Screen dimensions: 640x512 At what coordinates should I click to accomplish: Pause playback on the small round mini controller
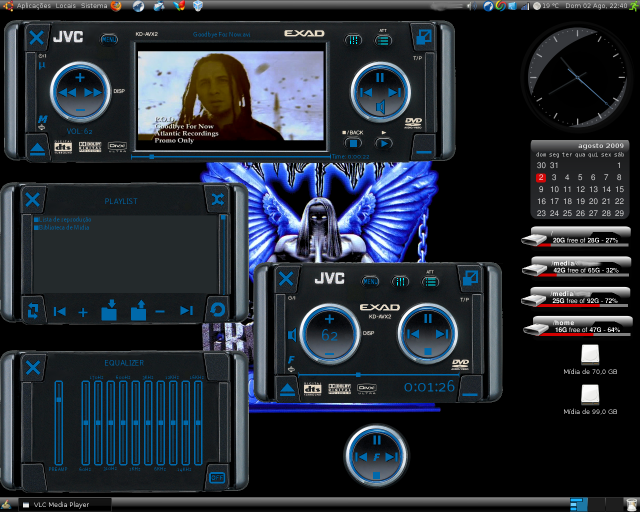376,440
